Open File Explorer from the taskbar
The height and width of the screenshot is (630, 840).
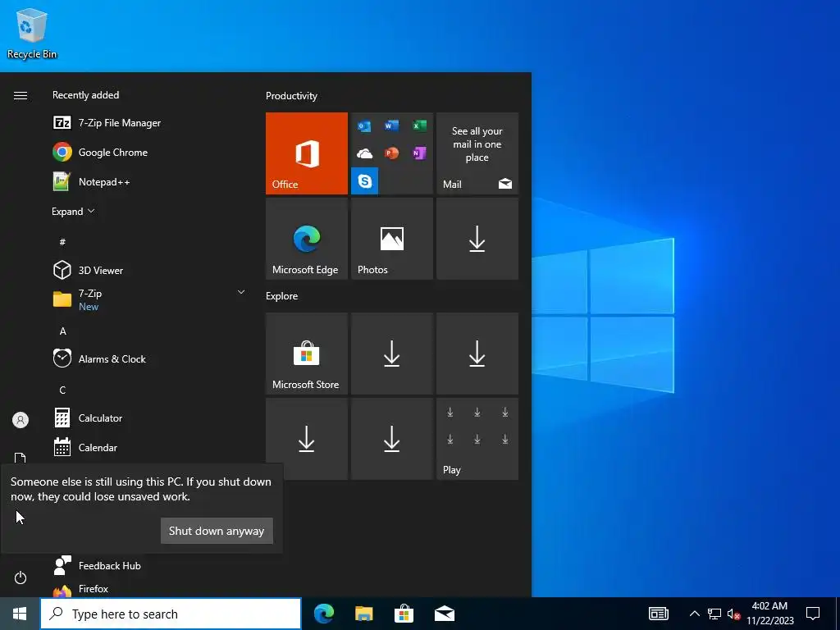pos(363,614)
